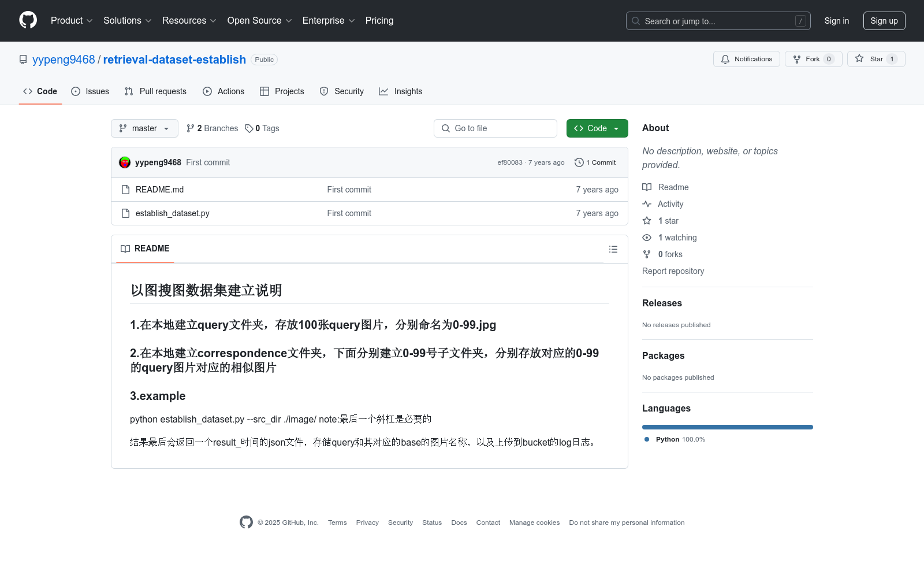Image resolution: width=924 pixels, height=578 pixels.
Task: Click the commit history clock icon
Action: click(579, 162)
